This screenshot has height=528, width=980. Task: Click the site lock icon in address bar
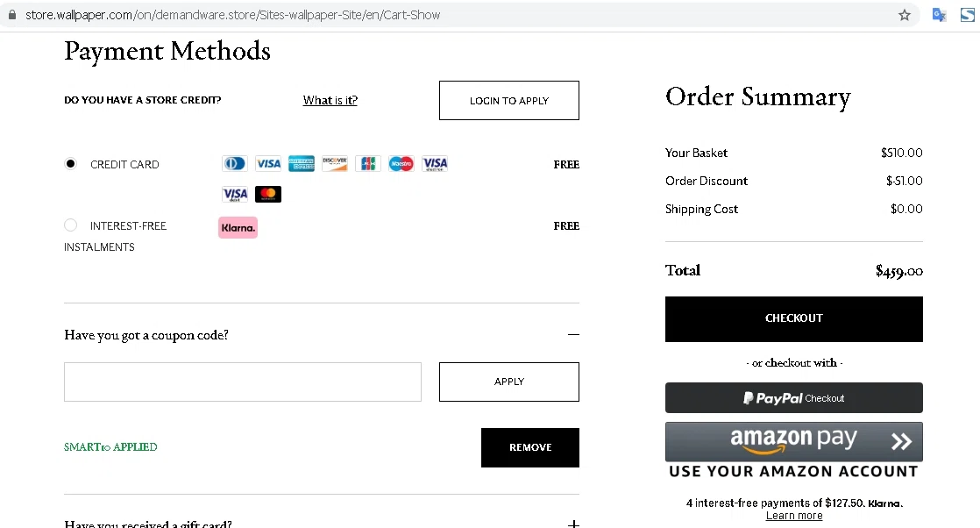[x=12, y=15]
